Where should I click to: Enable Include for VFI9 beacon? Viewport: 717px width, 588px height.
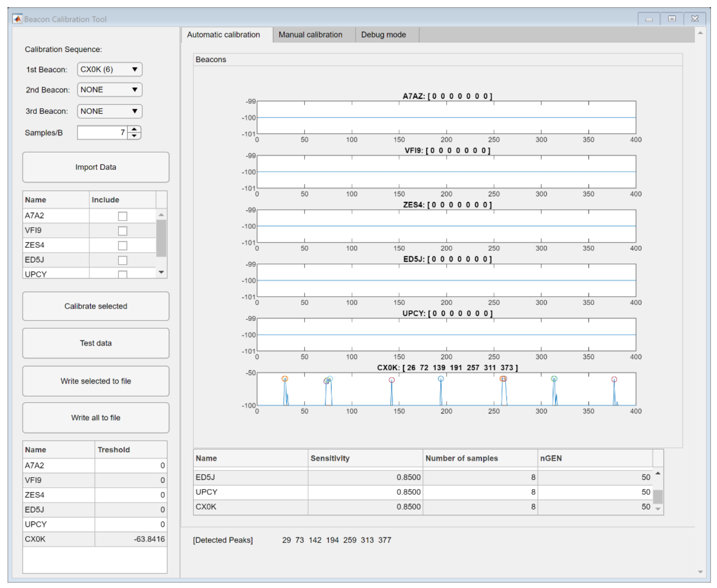pos(122,231)
